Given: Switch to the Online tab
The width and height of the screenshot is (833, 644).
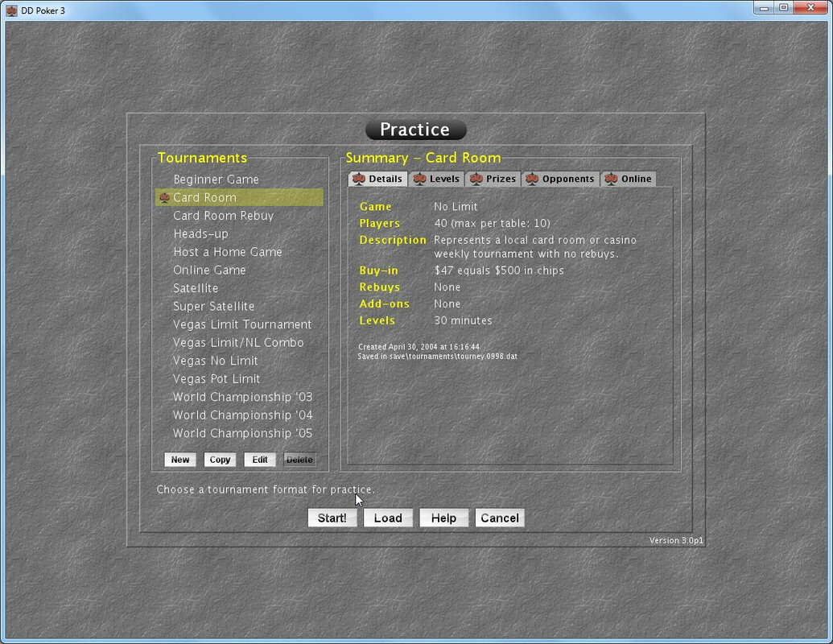Looking at the screenshot, I should coord(629,179).
